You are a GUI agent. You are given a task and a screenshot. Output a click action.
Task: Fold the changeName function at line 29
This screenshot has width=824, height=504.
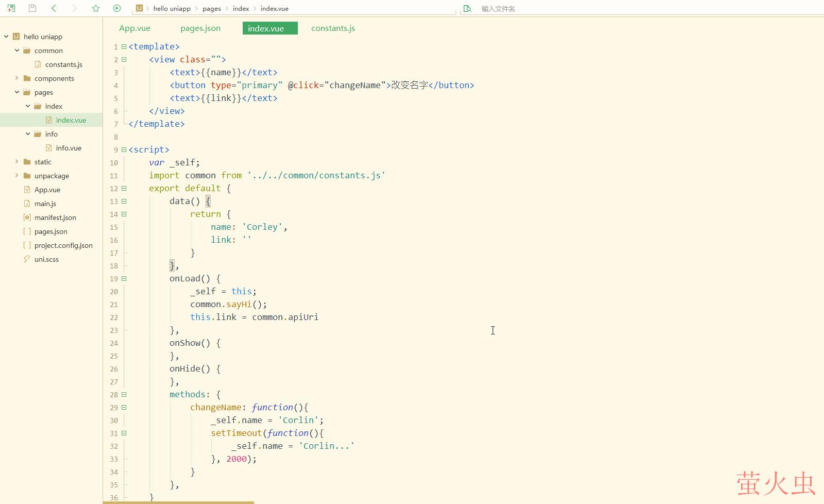[x=124, y=407]
